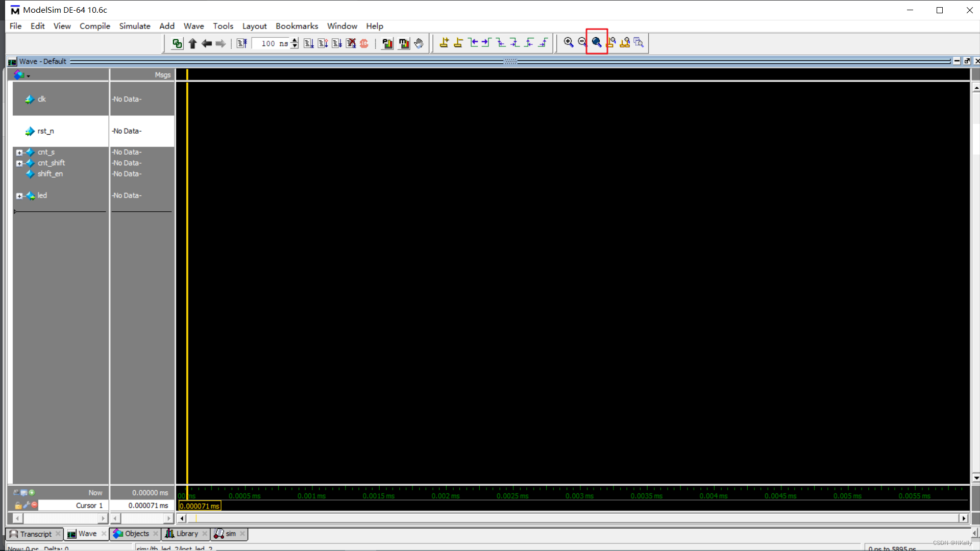Screen dimensions: 980x551
Task: Select the rst_n signal
Action: pyautogui.click(x=45, y=131)
